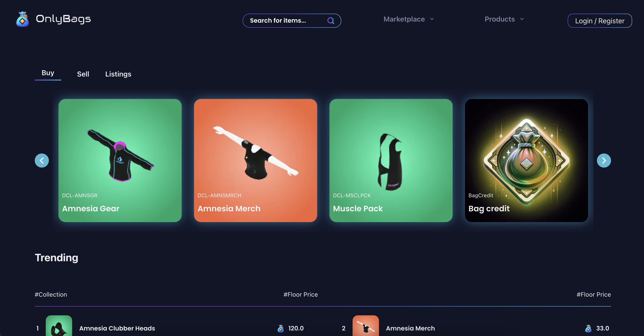Viewport: 644px width, 336px height.
Task: Open the Amnesia Merch collection card
Action: click(x=256, y=161)
